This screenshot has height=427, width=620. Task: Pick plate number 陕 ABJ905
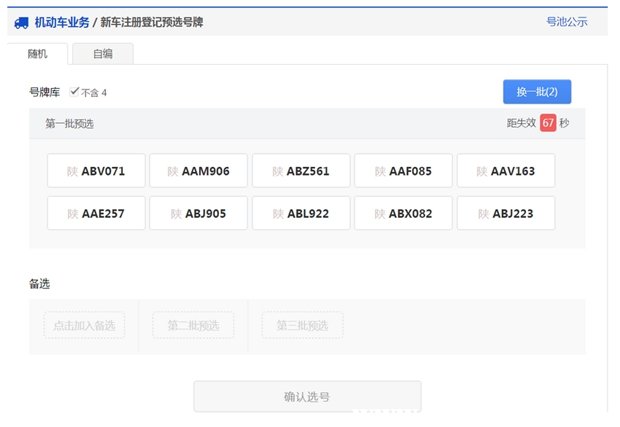pyautogui.click(x=198, y=213)
